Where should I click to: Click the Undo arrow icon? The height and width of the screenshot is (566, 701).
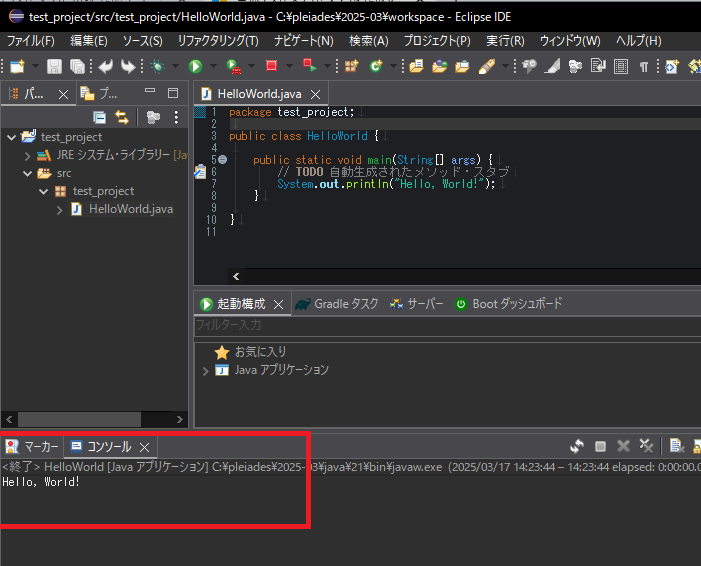pyautogui.click(x=106, y=67)
